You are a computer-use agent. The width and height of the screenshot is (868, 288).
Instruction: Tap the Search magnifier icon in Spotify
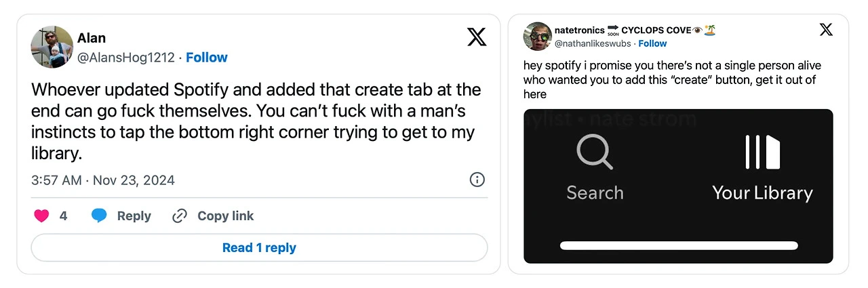(595, 151)
